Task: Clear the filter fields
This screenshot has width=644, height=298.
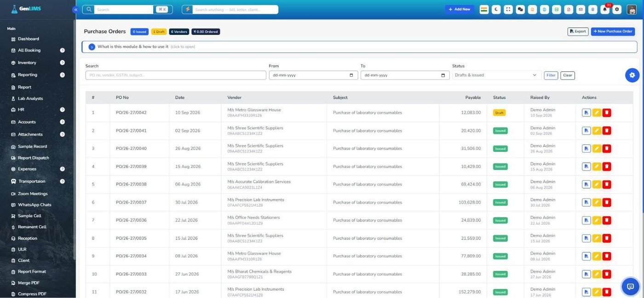Action: pos(568,75)
